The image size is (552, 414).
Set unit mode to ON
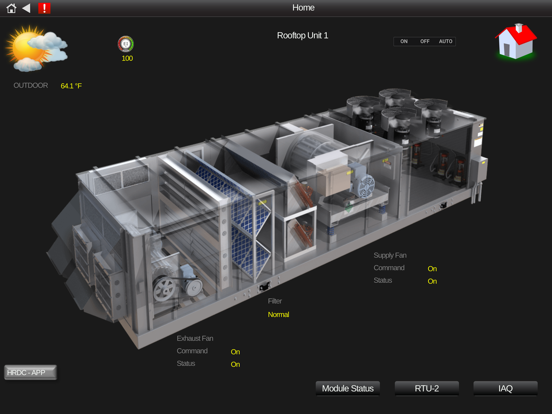tap(404, 41)
